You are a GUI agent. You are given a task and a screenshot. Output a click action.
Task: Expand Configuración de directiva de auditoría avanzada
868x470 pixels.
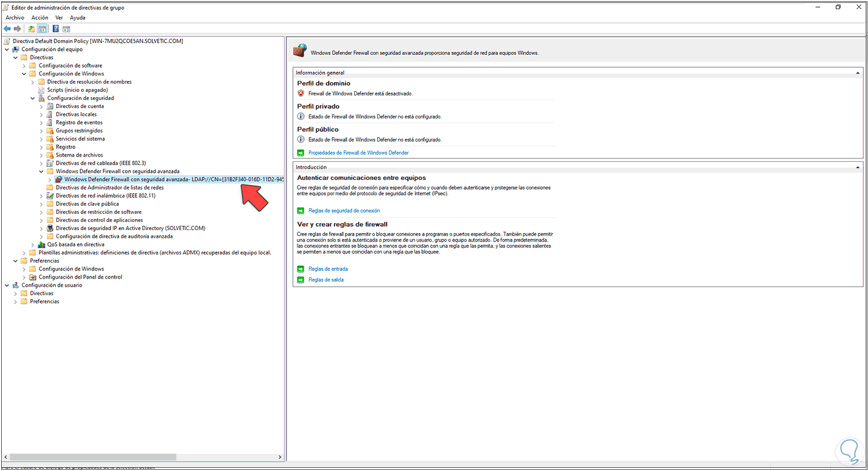[x=42, y=236]
